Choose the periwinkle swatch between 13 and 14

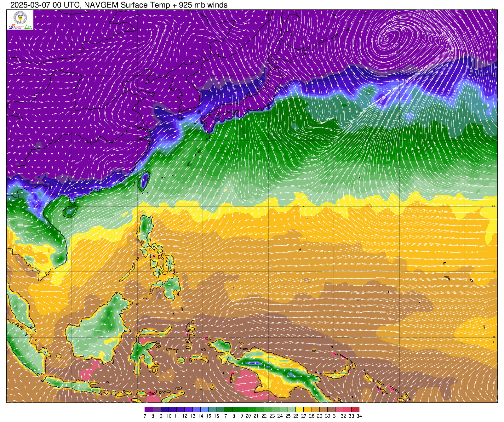tap(196, 410)
